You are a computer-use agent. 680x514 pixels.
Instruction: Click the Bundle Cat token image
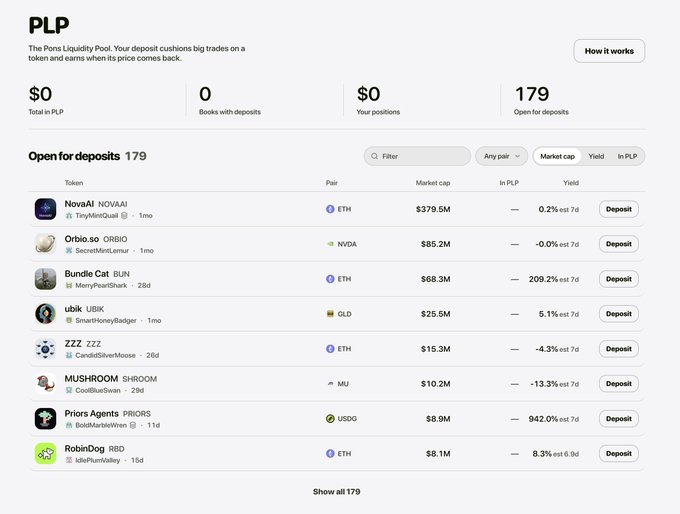point(46,279)
